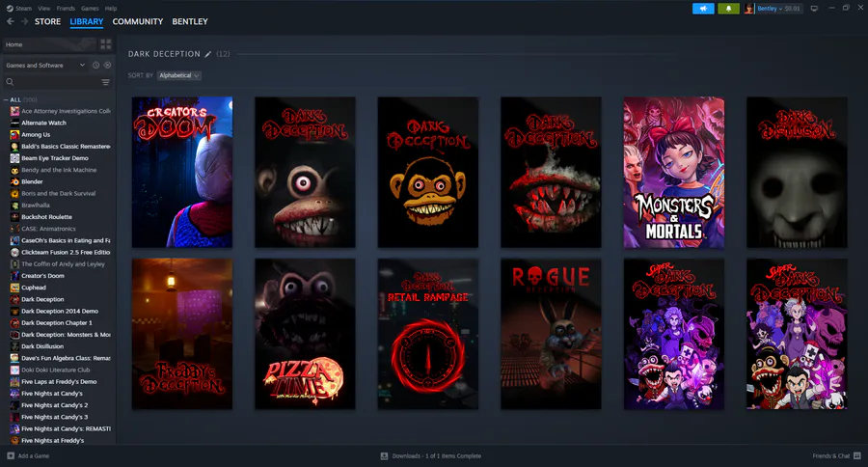Click the forward navigation arrow
868x467 pixels.
tap(24, 21)
